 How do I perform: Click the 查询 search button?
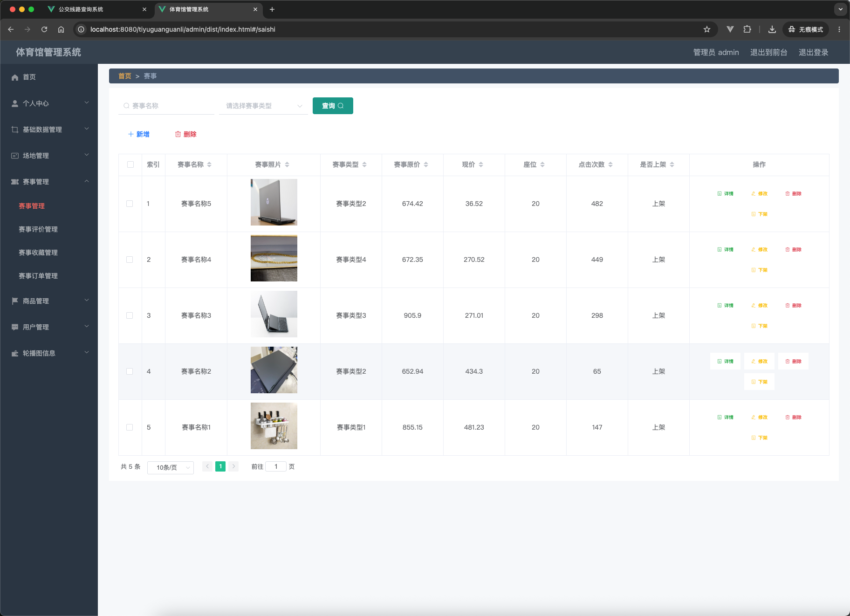pyautogui.click(x=333, y=106)
